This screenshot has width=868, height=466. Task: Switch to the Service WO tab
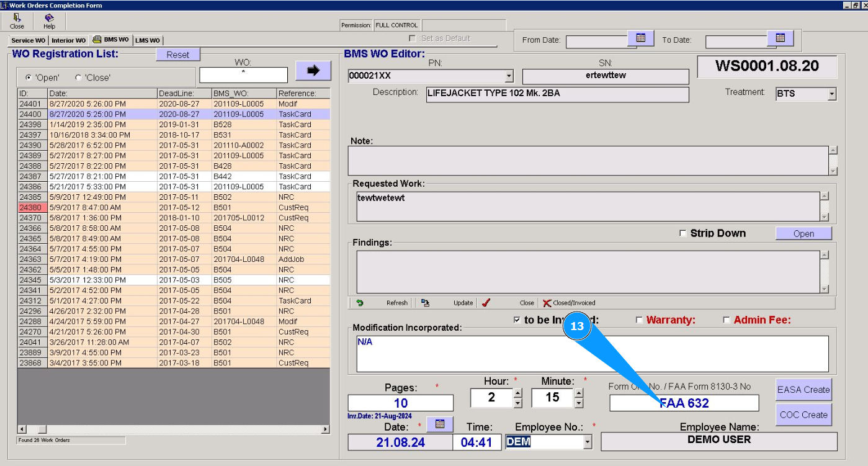[29, 40]
